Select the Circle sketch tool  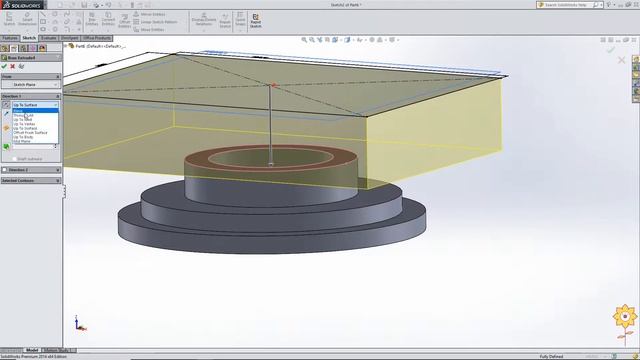coord(55,14)
